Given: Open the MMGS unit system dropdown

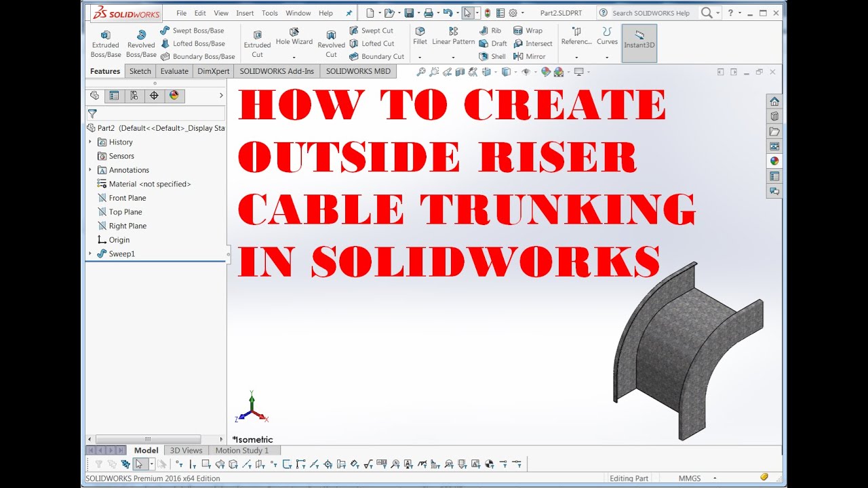Looking at the screenshot, I should click(715, 478).
